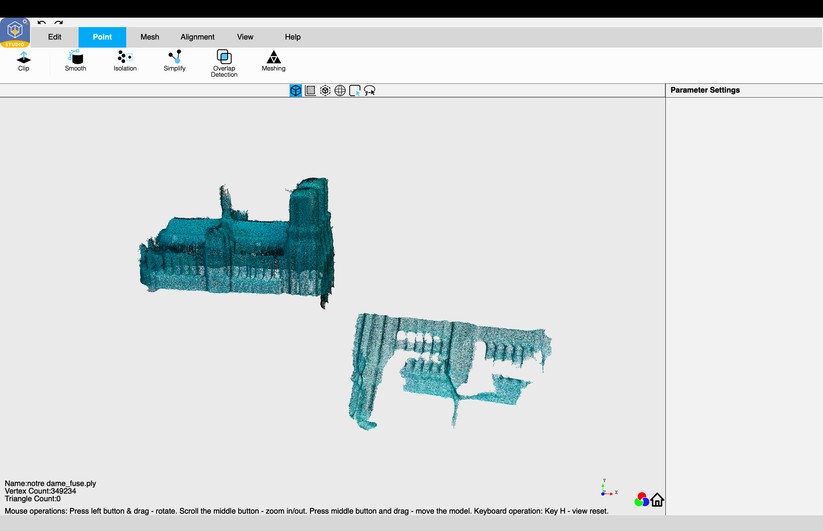This screenshot has height=531, width=823.
Task: Toggle the blue 3D cube view mode
Action: (x=296, y=91)
